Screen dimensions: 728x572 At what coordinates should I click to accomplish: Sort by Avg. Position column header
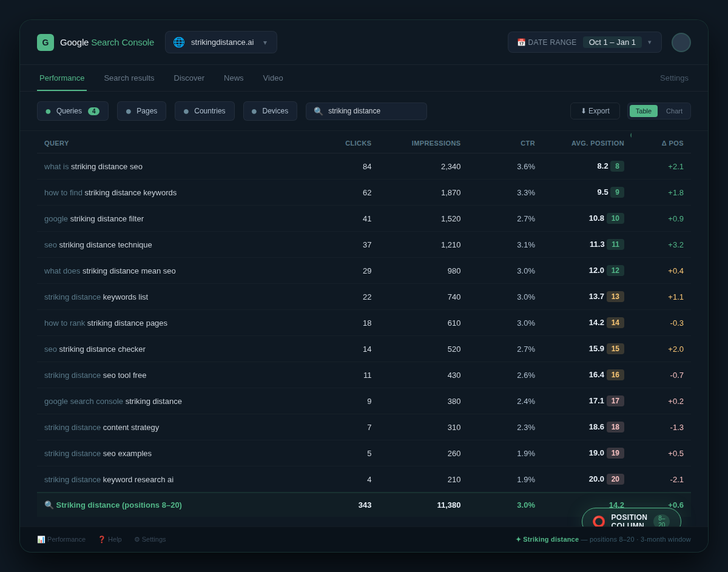[598, 143]
